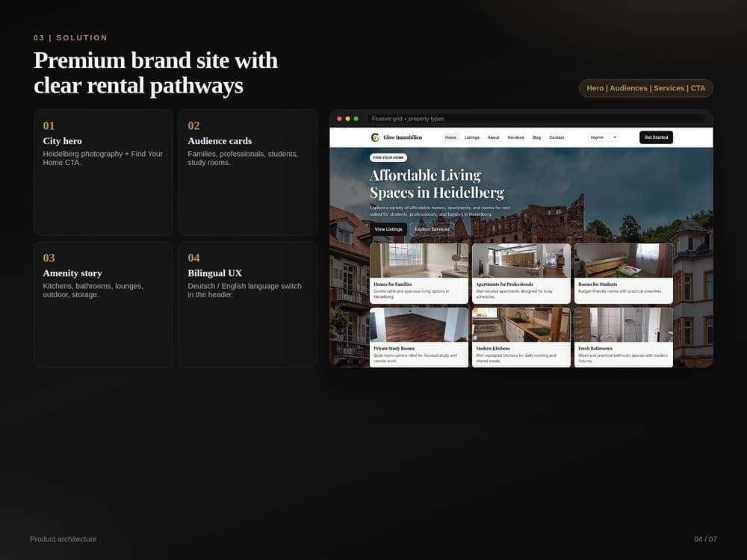Viewport: 747px width, 560px height.
Task: Click the browser address bar text field
Action: click(x=536, y=119)
